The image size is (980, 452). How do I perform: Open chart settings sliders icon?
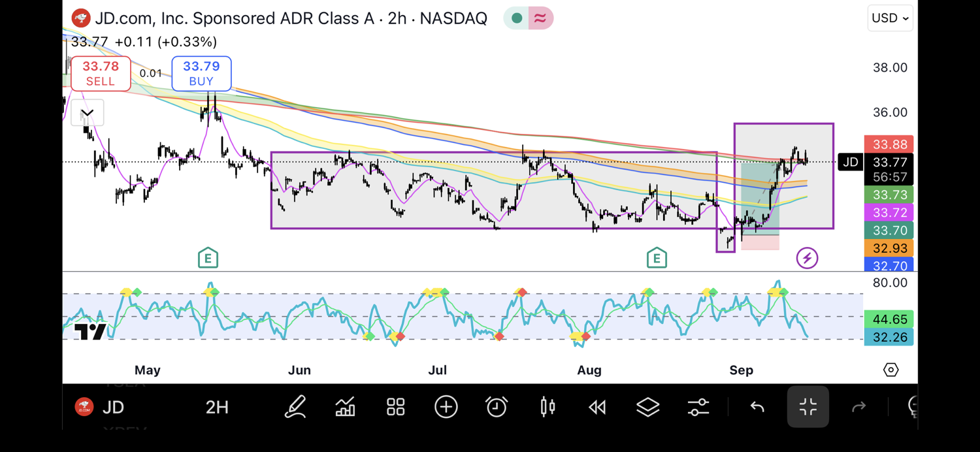pyautogui.click(x=698, y=407)
